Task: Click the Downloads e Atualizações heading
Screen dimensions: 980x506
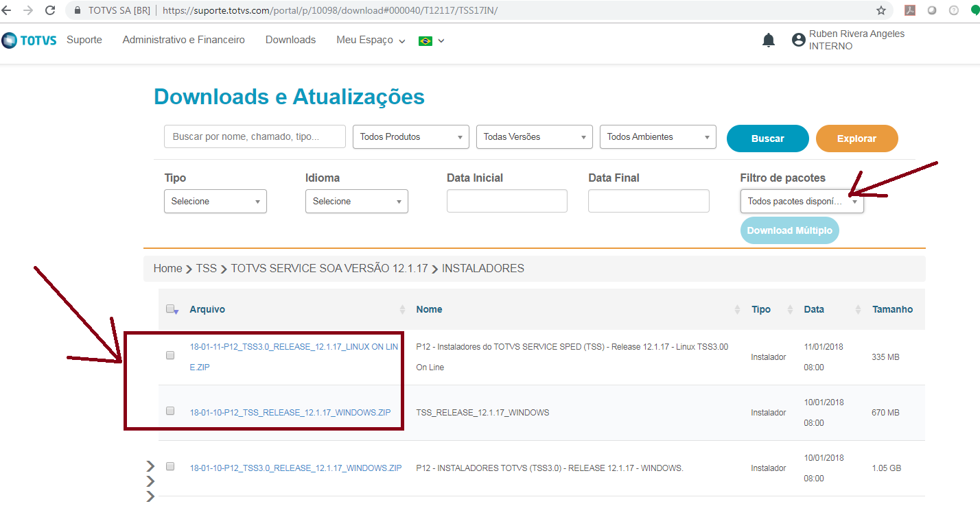Action: click(x=289, y=97)
